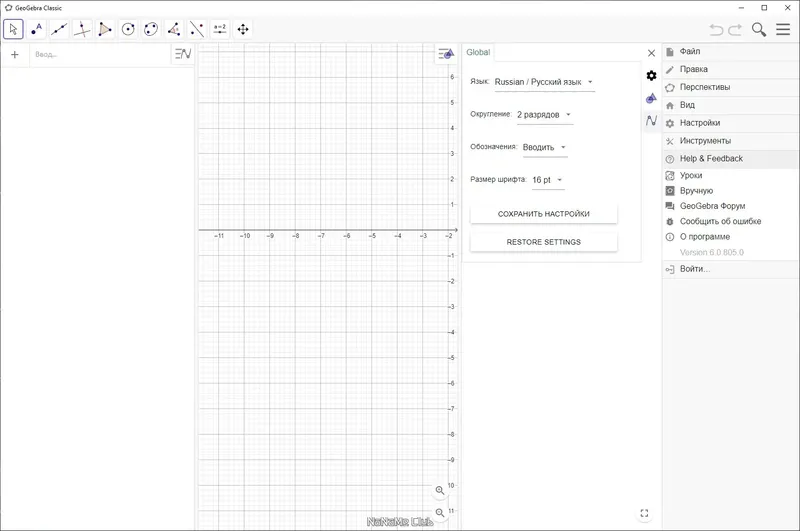Click the Undo arrow

coord(716,30)
